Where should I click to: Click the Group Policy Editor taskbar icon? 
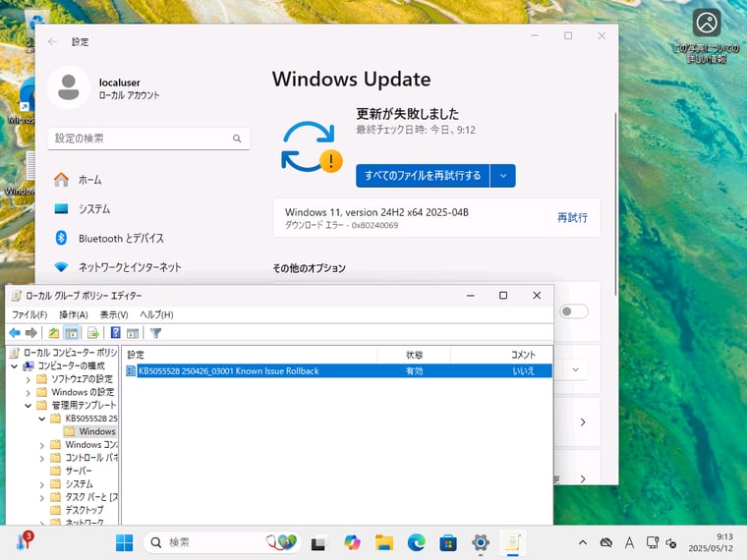point(513,542)
